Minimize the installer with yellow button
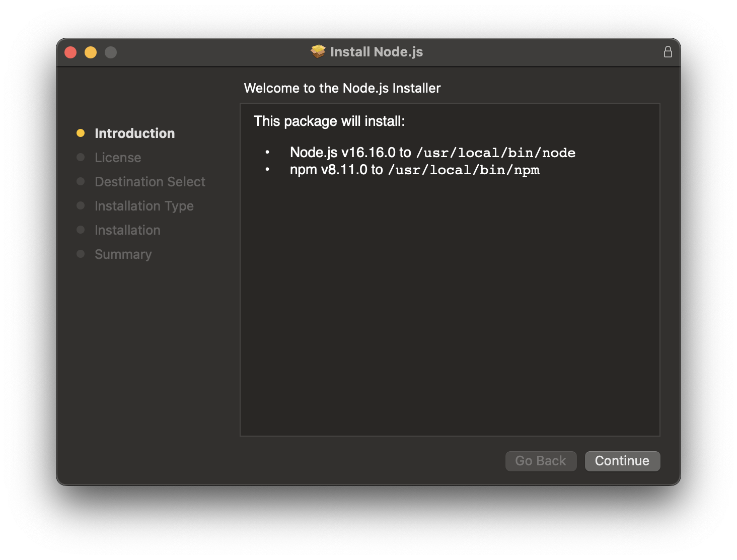 [91, 52]
